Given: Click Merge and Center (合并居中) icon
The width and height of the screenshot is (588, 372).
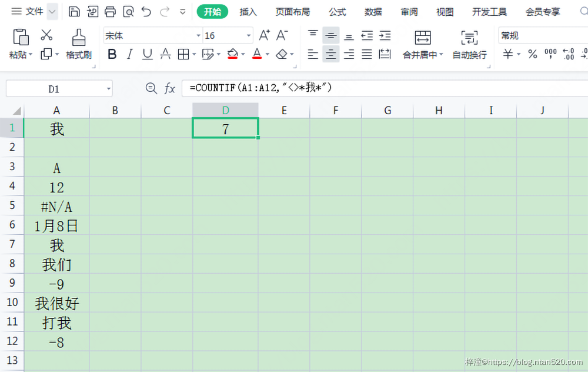Looking at the screenshot, I should click(x=423, y=38).
